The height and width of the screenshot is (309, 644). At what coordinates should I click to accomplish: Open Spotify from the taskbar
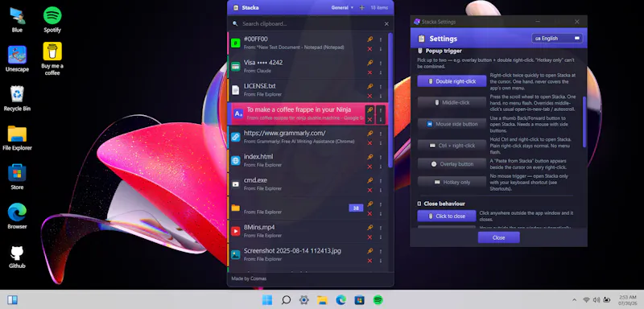378,300
